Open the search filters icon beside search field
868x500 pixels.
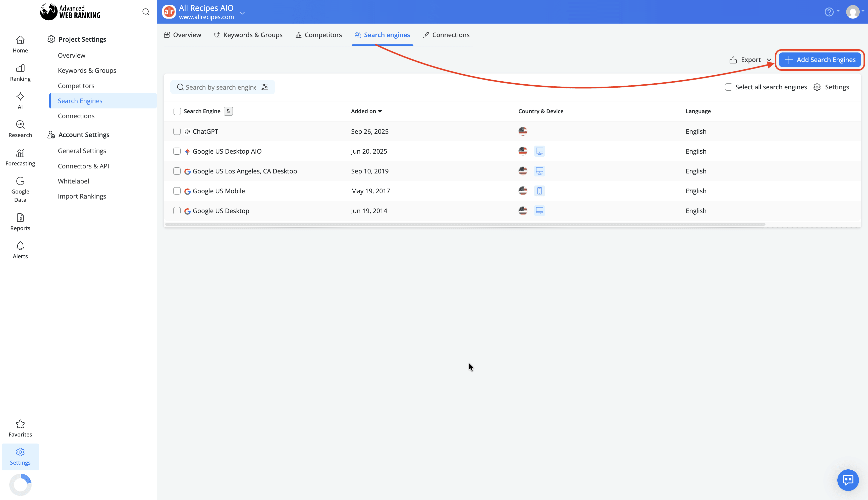(x=264, y=87)
